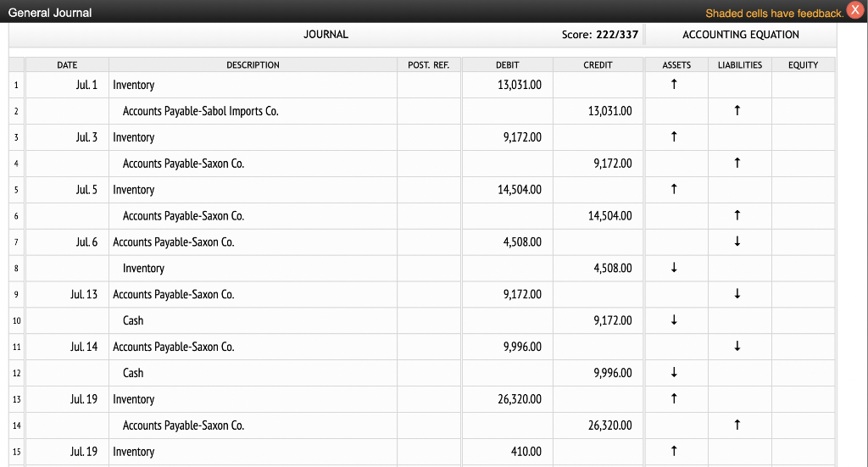Click the 'Score: 222/337' label

coord(600,34)
